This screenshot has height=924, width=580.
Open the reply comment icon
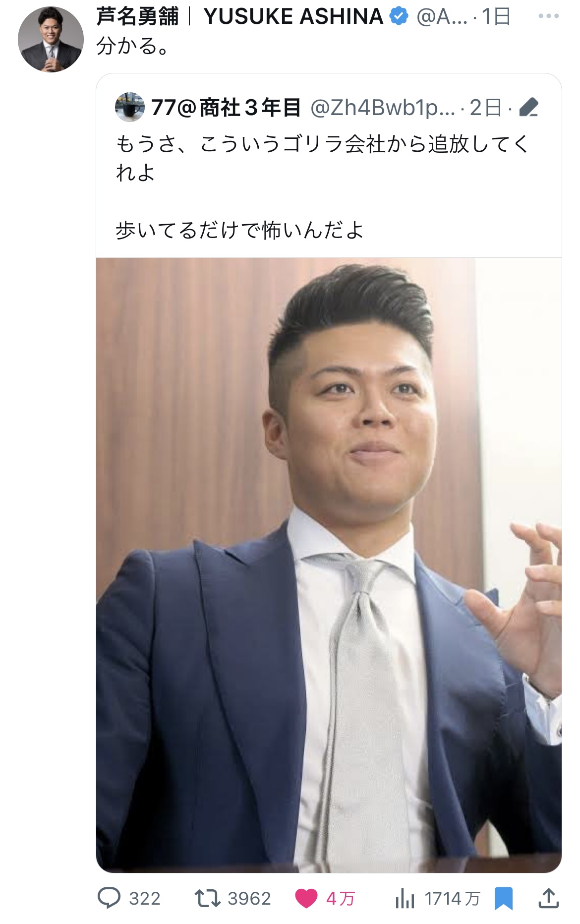click(109, 898)
